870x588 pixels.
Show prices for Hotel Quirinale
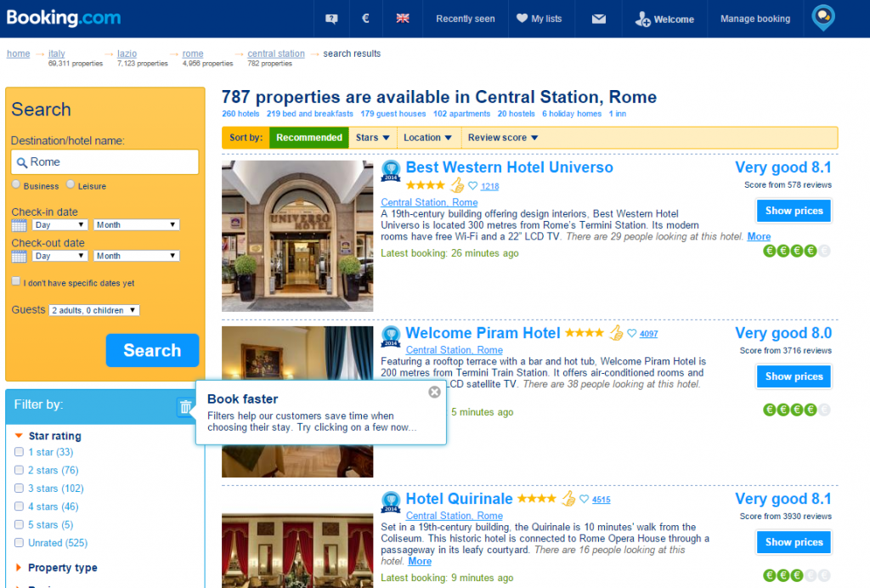(794, 542)
